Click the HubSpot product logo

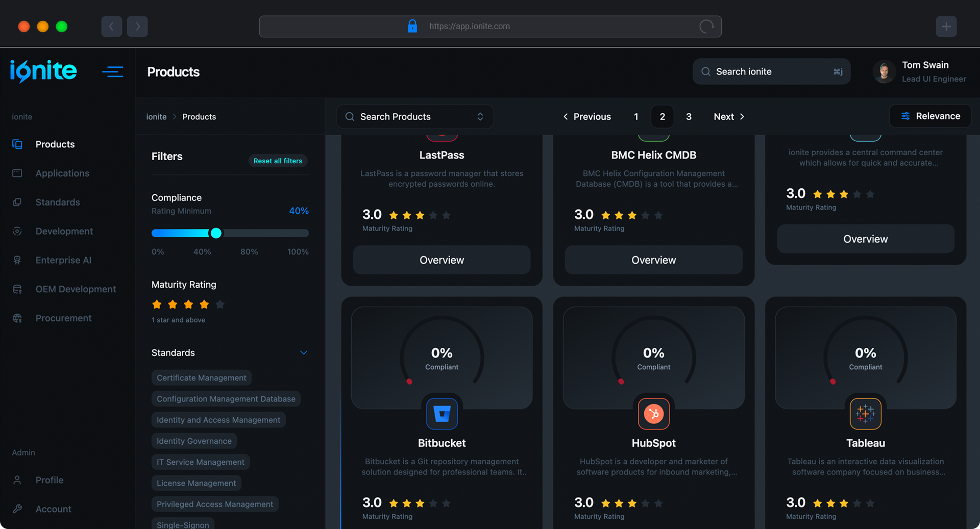(654, 414)
